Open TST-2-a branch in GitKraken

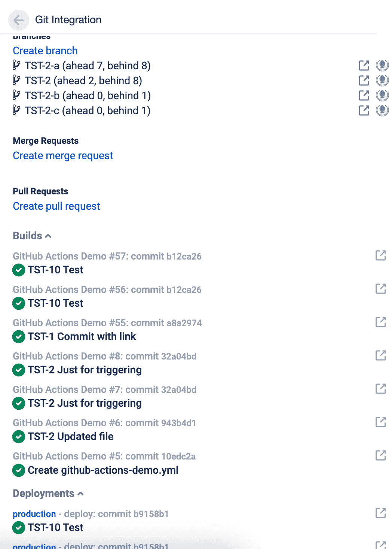pos(382,66)
